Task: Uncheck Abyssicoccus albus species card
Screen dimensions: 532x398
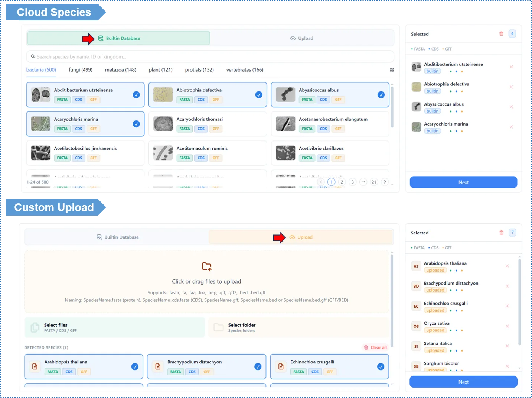Action: coord(381,95)
